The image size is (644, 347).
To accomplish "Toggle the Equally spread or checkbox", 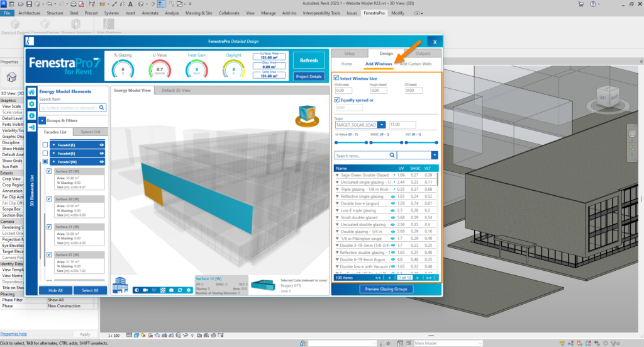I will [337, 100].
